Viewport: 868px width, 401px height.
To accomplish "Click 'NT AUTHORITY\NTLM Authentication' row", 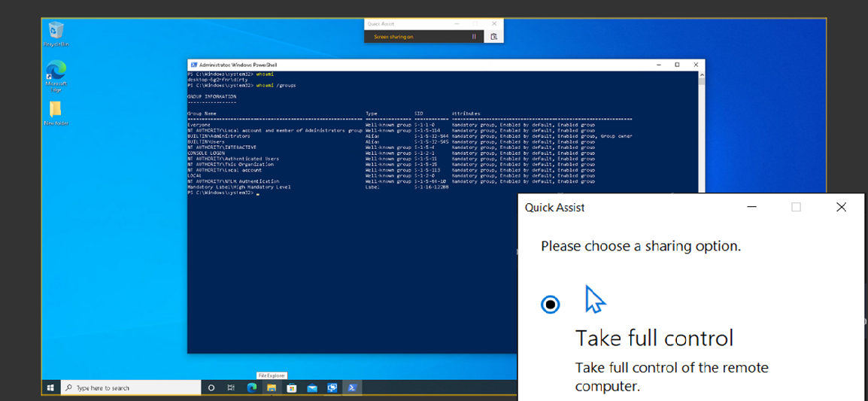I will [391, 181].
